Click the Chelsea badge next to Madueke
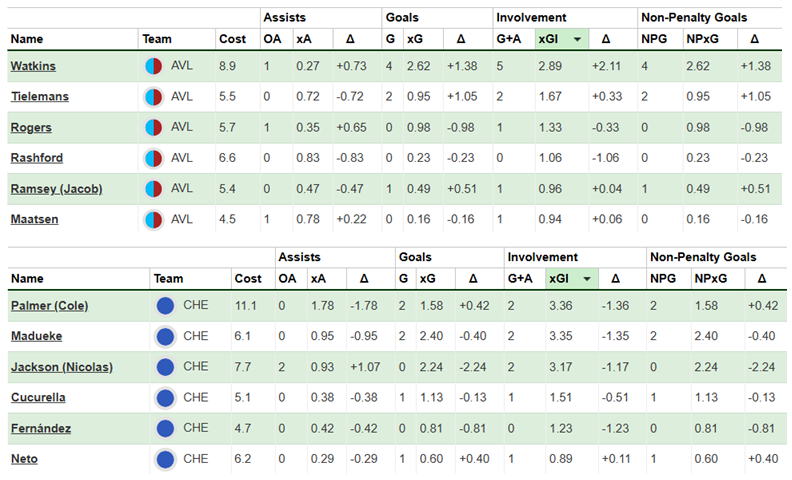Screen dimensions: 792x480 click(166, 337)
